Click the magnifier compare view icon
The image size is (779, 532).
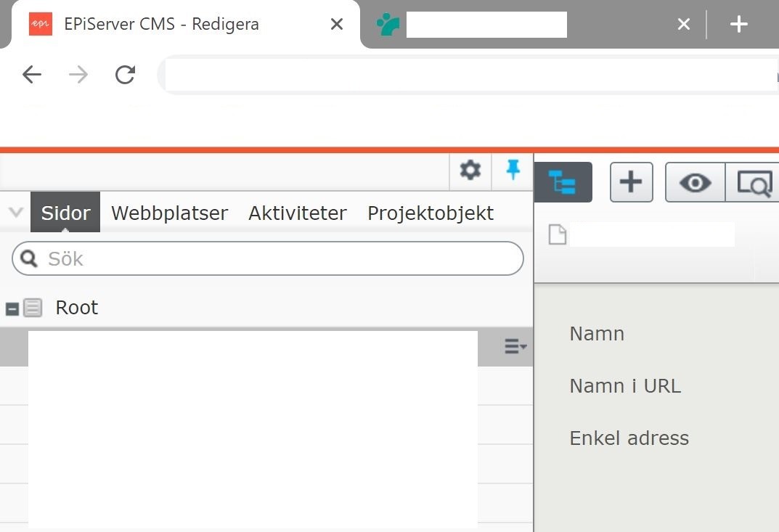tap(754, 182)
